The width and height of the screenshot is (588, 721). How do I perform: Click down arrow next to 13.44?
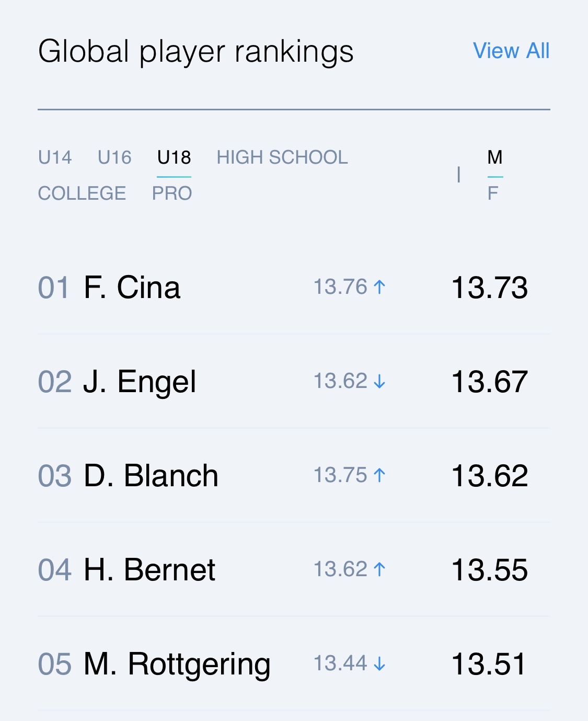tap(380, 664)
